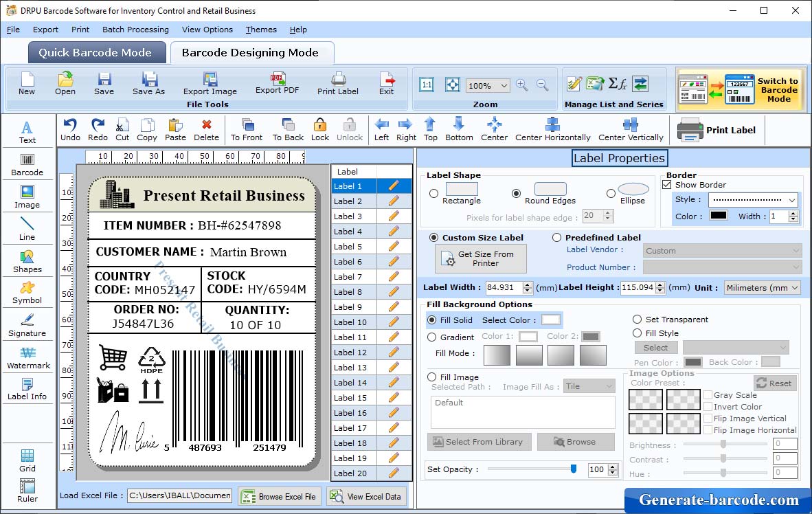The height and width of the screenshot is (514, 812).
Task: Click the Load Excel File path field
Action: pyautogui.click(x=180, y=496)
